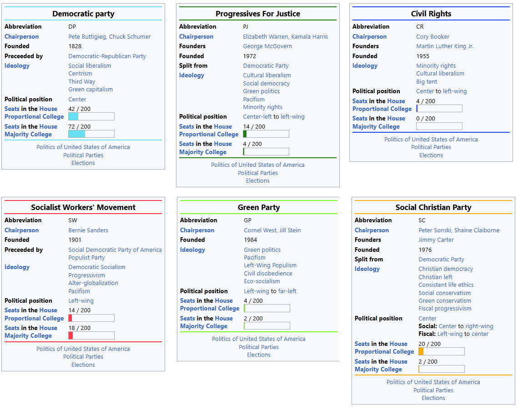Click Socialist Workers' proportional college seat bar

91,318
